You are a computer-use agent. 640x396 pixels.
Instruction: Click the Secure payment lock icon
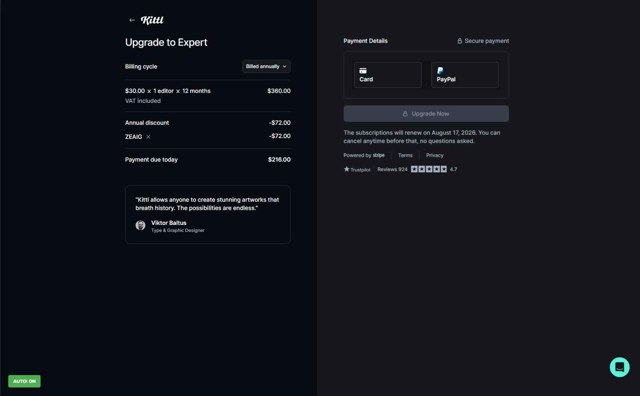[x=460, y=41]
